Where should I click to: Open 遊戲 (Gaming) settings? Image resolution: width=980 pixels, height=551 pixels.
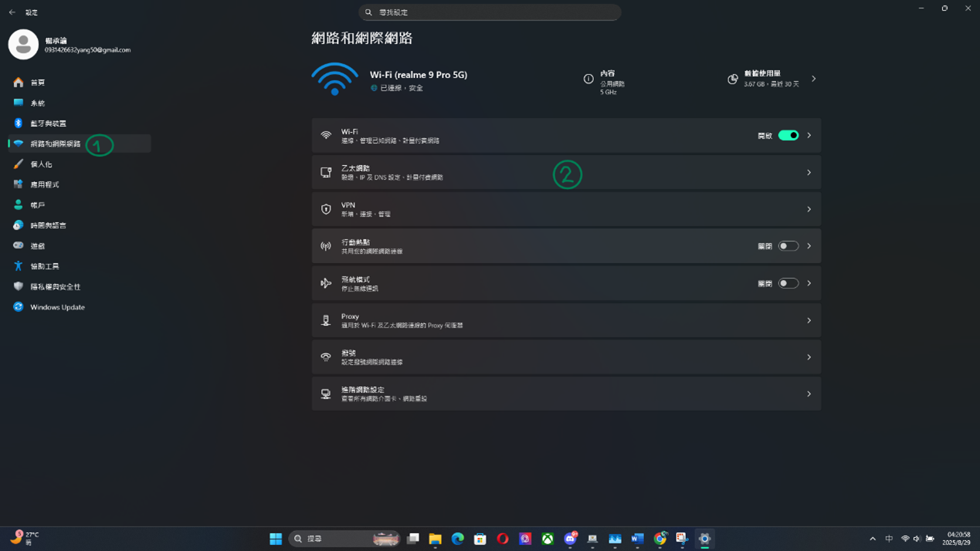point(37,246)
